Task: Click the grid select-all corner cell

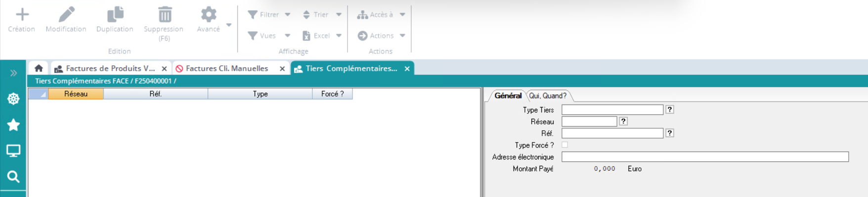Action: tap(38, 94)
